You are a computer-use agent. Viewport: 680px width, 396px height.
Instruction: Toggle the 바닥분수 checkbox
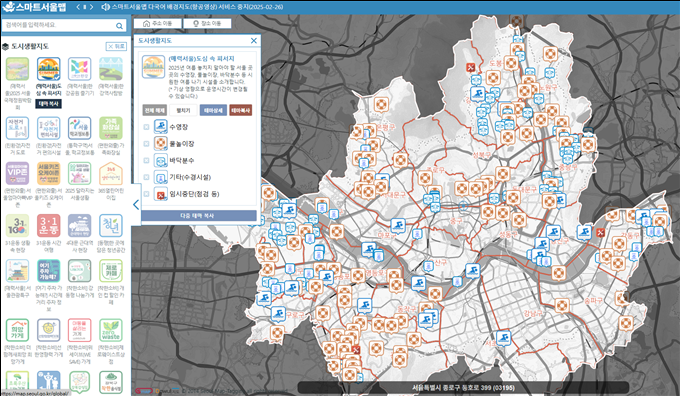coord(147,160)
